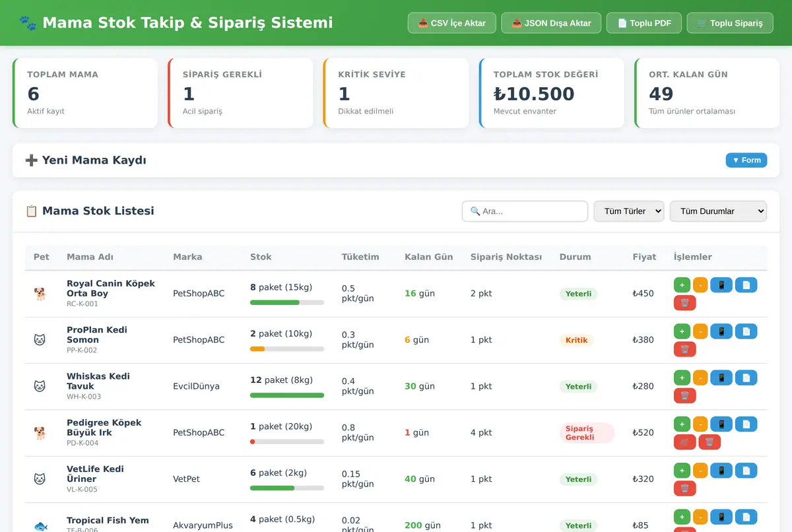Open the phone action for Royal Canin row
This screenshot has height=532, width=792.
point(721,285)
